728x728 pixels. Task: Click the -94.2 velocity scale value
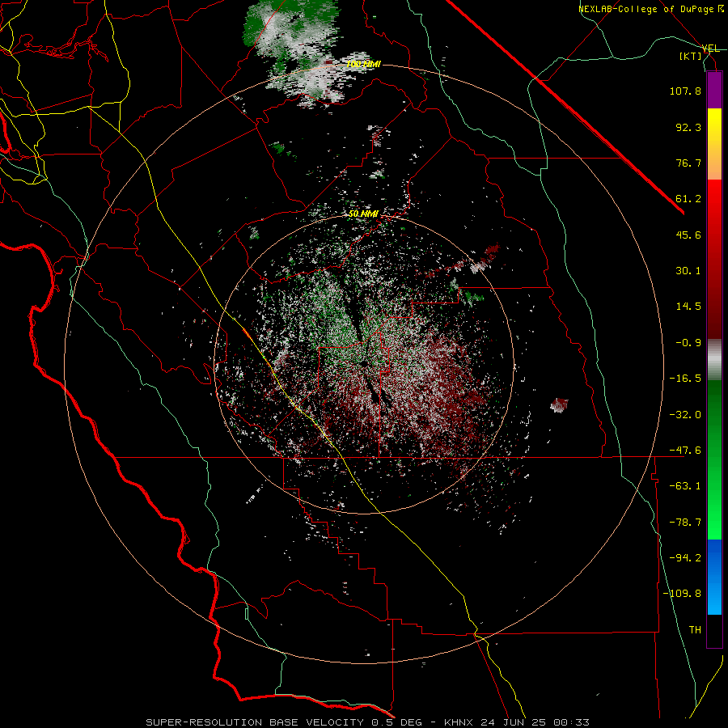coord(685,558)
